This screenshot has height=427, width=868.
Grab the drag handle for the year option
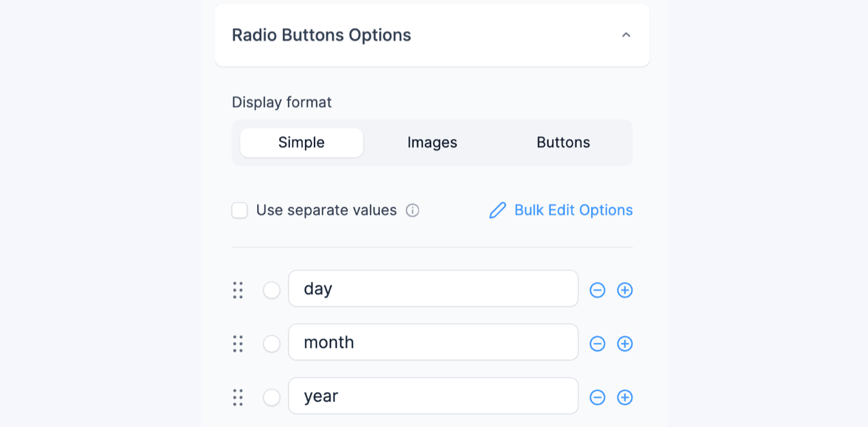(238, 398)
